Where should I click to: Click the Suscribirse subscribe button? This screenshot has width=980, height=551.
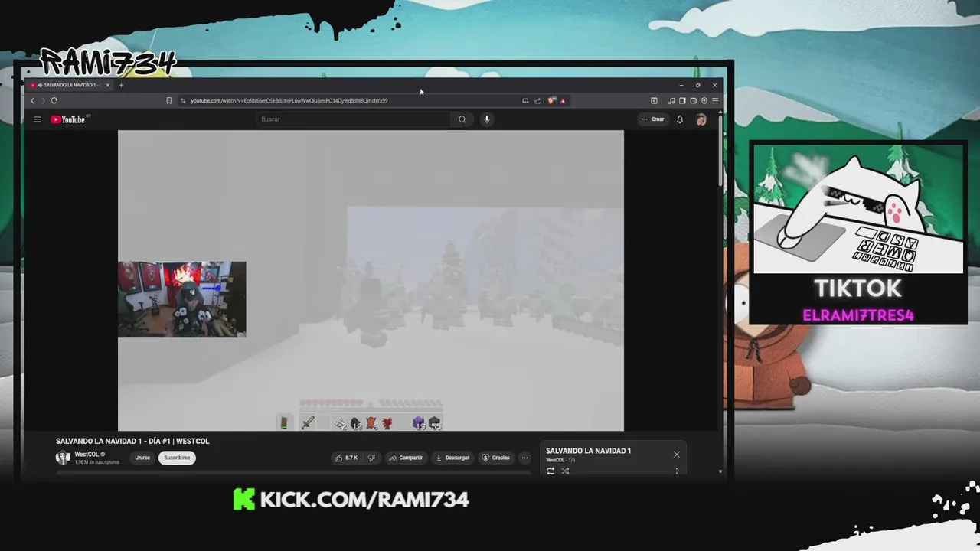[177, 458]
